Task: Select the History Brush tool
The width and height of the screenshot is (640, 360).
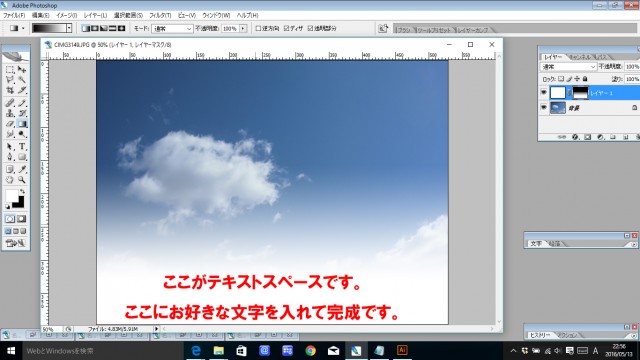Action: [22, 113]
